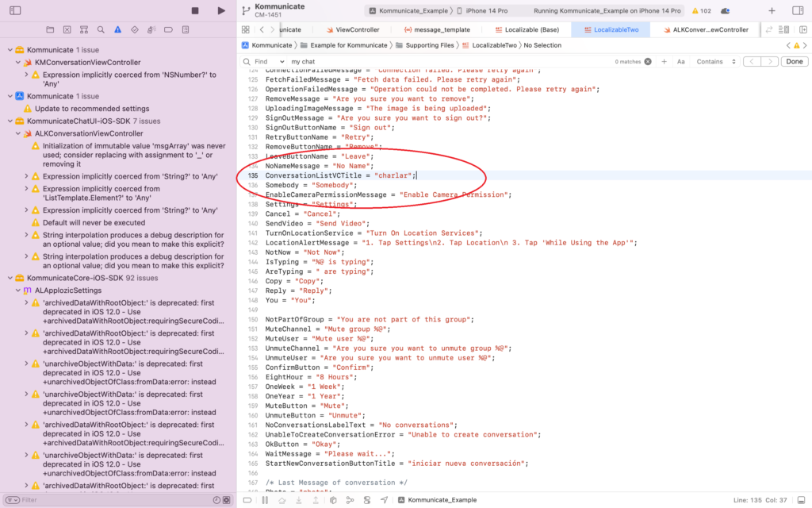This screenshot has width=812, height=508.
Task: Click the related items grid icon
Action: click(x=246, y=29)
